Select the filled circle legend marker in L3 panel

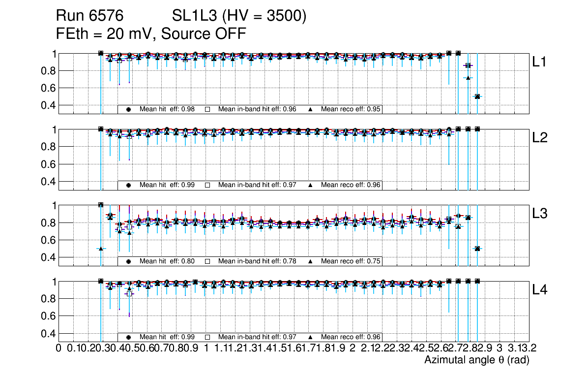point(129,261)
